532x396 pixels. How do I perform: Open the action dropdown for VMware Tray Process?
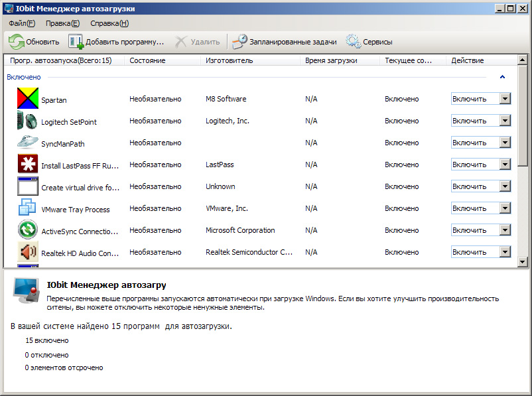click(x=505, y=208)
